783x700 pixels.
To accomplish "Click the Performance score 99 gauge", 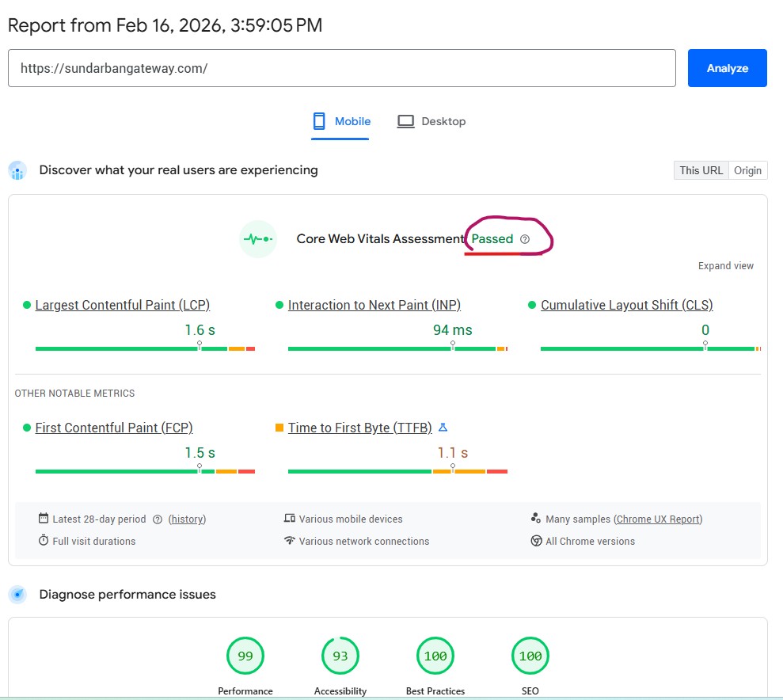I will click(245, 656).
